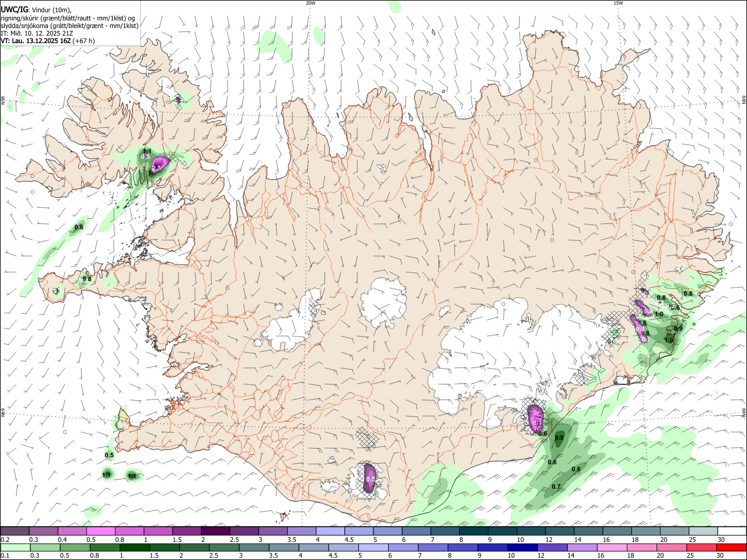Click the violet swatch labeled 3 in upper legend row
This screenshot has width=747, height=560.
click(x=273, y=531)
